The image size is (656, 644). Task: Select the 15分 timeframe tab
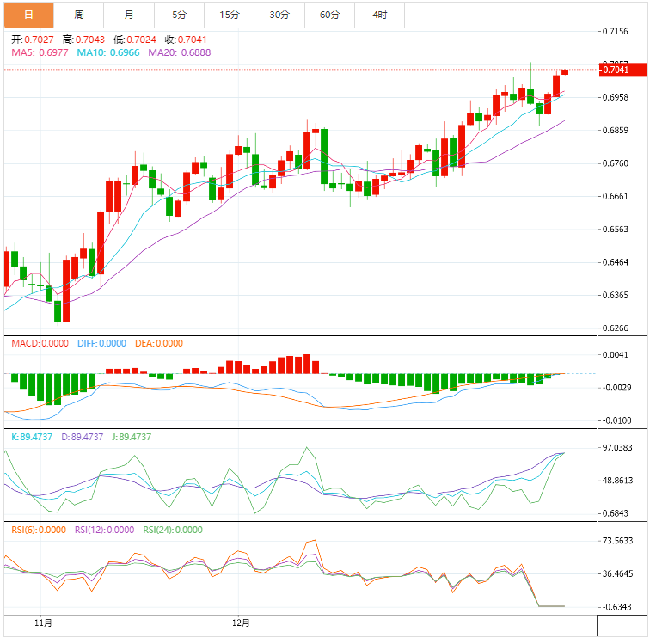coord(230,15)
